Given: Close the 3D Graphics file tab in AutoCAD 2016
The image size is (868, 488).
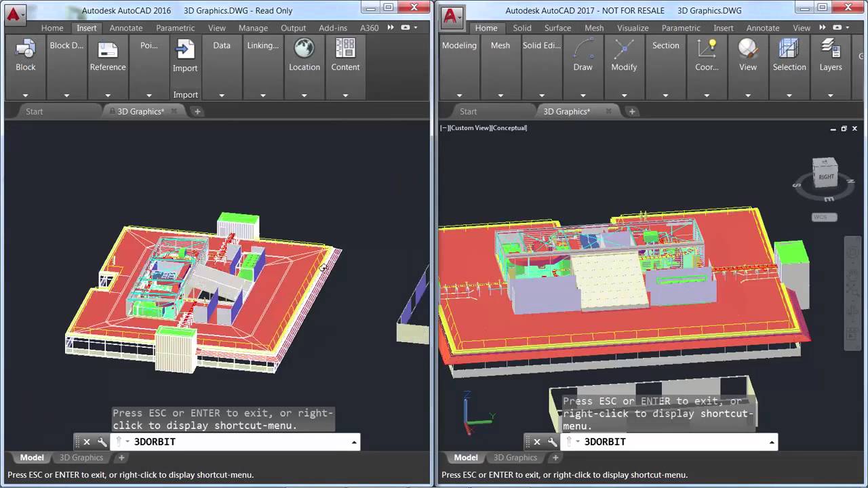Looking at the screenshot, I should click(174, 111).
